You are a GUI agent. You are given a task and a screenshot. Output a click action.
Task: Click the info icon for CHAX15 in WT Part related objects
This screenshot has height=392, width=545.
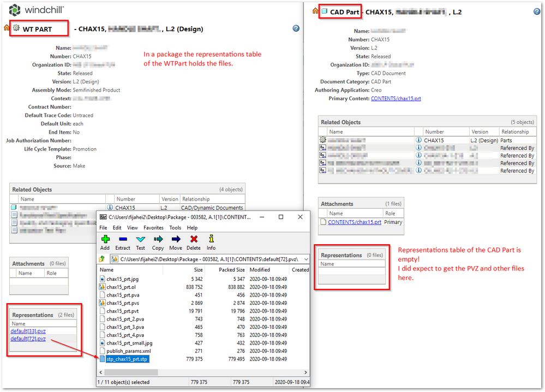click(110, 207)
